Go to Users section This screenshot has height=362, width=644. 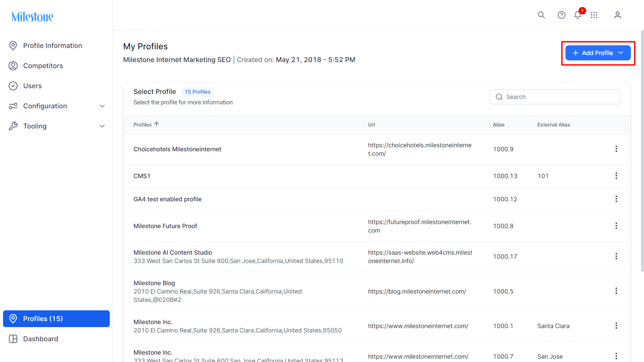33,86
